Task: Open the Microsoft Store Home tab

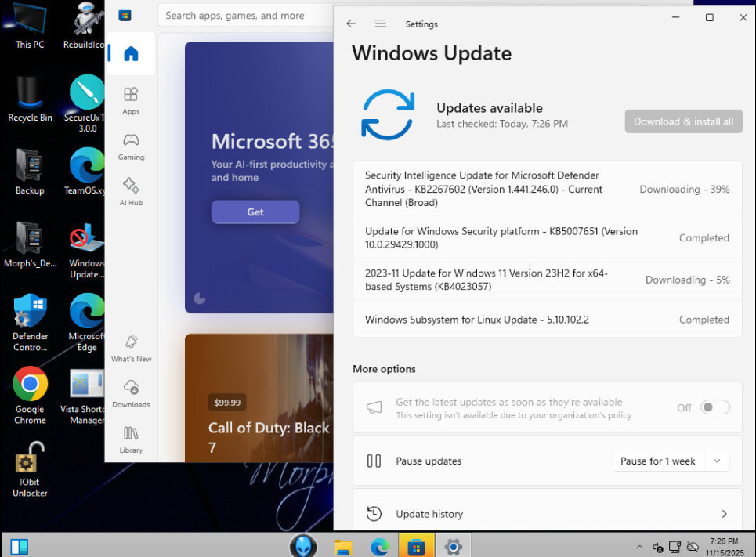Action: [131, 54]
